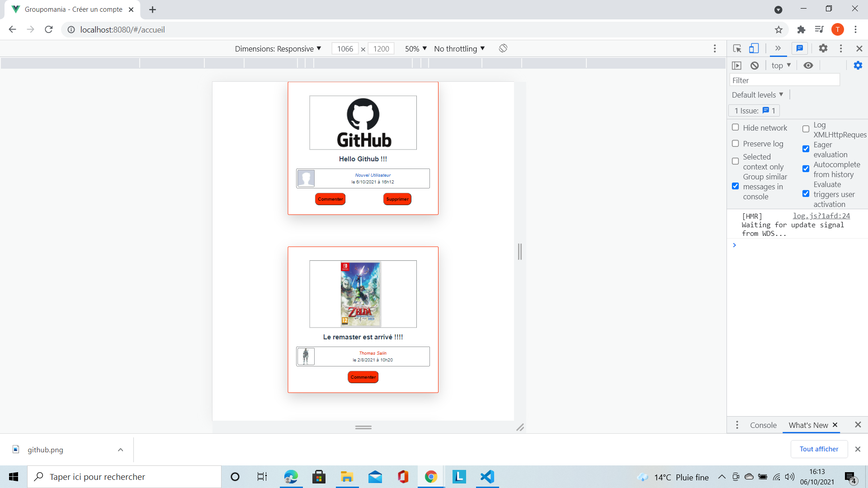This screenshot has height=488, width=868.
Task: Select the inspect element cursor tool
Action: (737, 48)
